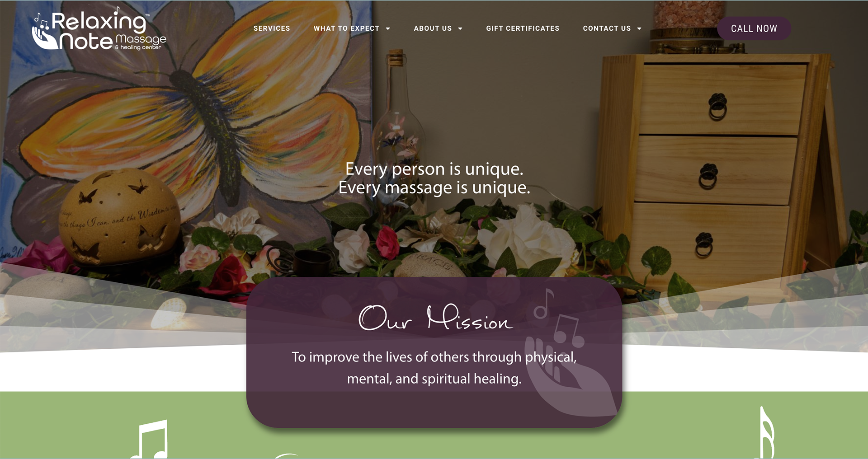Open the What To Expect page link
This screenshot has width=868, height=459.
(346, 28)
